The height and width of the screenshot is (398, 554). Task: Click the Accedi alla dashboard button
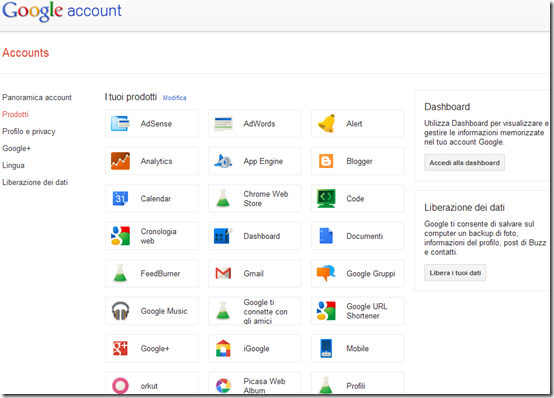pyautogui.click(x=464, y=163)
